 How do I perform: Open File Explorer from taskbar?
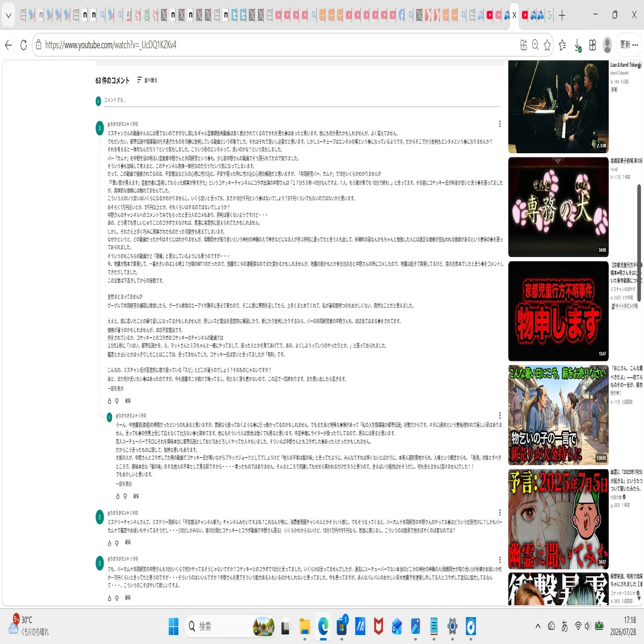click(304, 626)
